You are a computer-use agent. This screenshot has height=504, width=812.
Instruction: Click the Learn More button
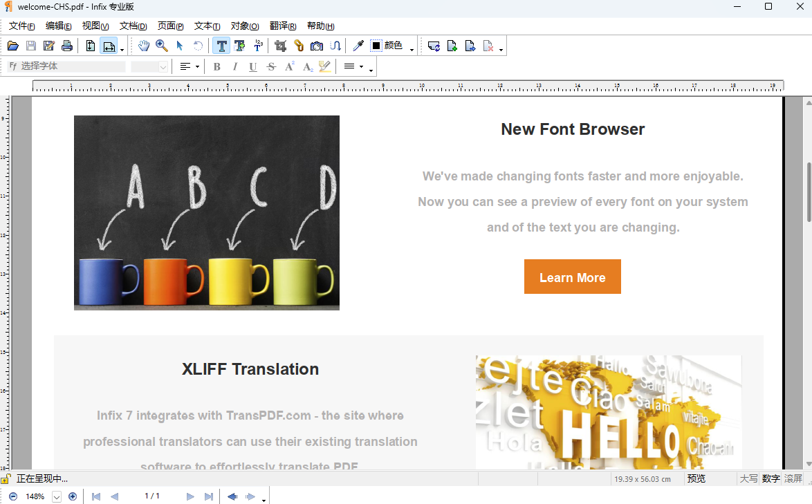[x=573, y=277]
